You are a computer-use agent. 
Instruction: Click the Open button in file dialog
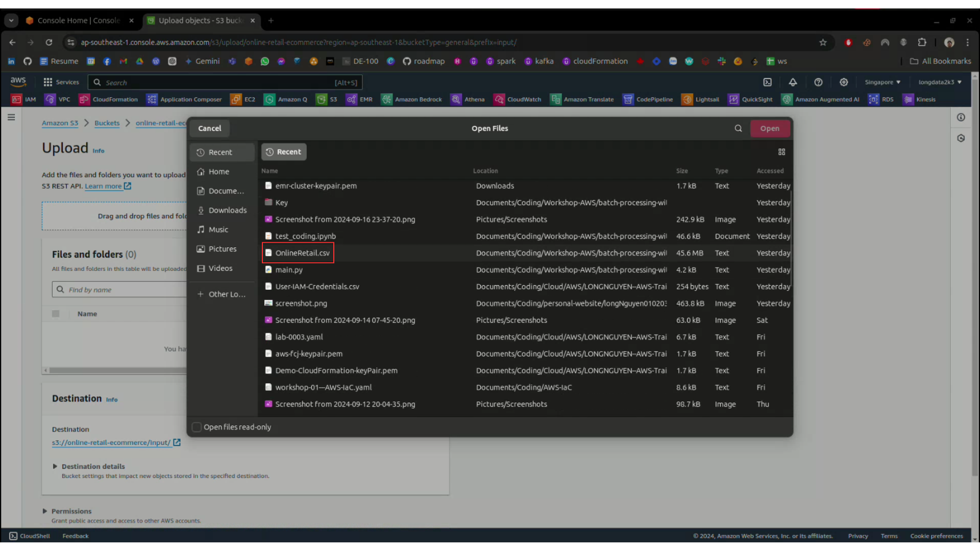point(770,129)
